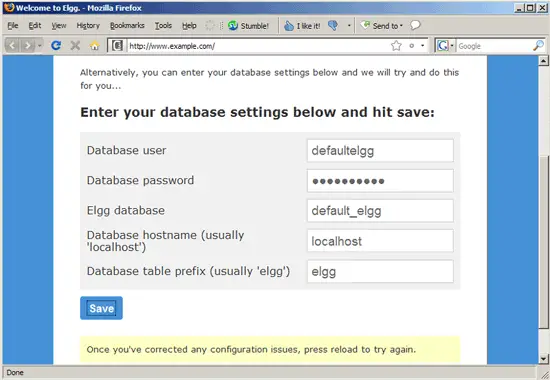Focus the Database password field

[x=380, y=181]
